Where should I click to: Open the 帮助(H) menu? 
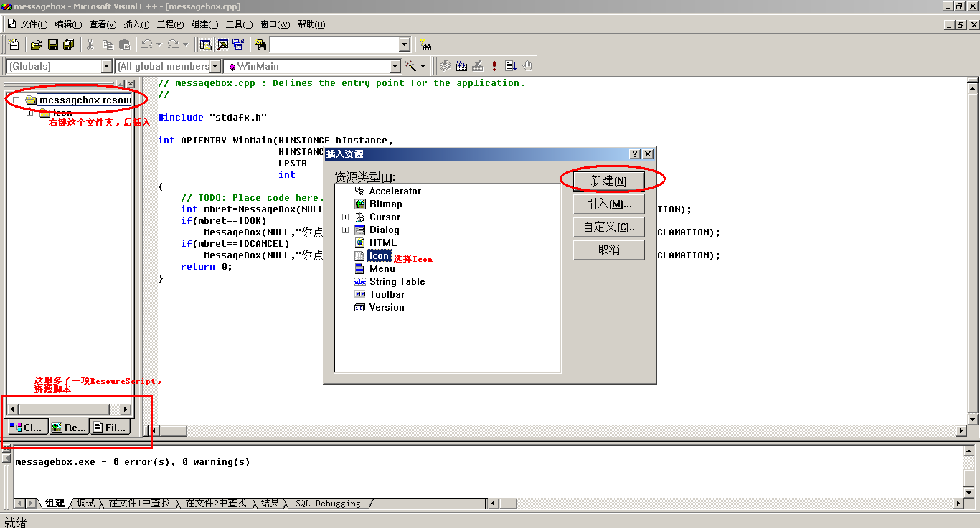click(x=311, y=24)
